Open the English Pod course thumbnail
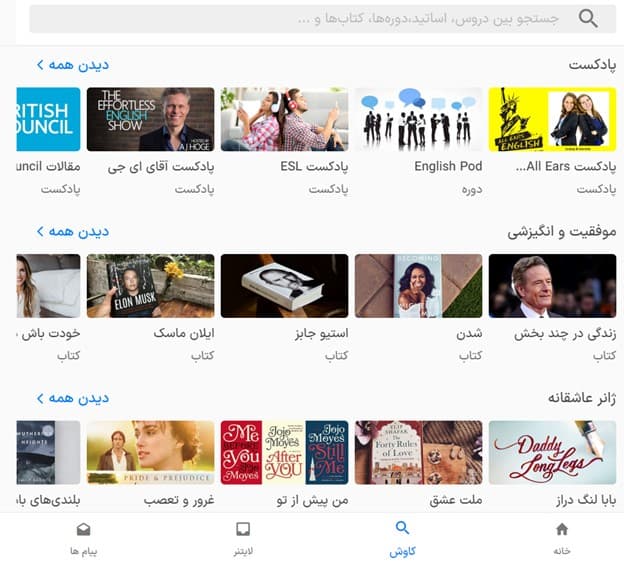The height and width of the screenshot is (563, 624). (x=418, y=119)
